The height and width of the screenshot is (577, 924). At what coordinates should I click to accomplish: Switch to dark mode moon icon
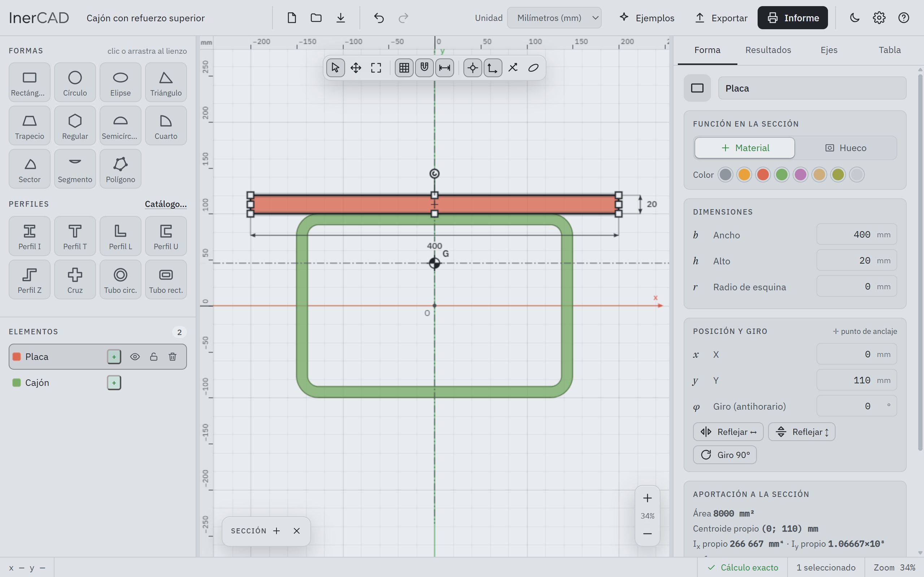coord(854,18)
